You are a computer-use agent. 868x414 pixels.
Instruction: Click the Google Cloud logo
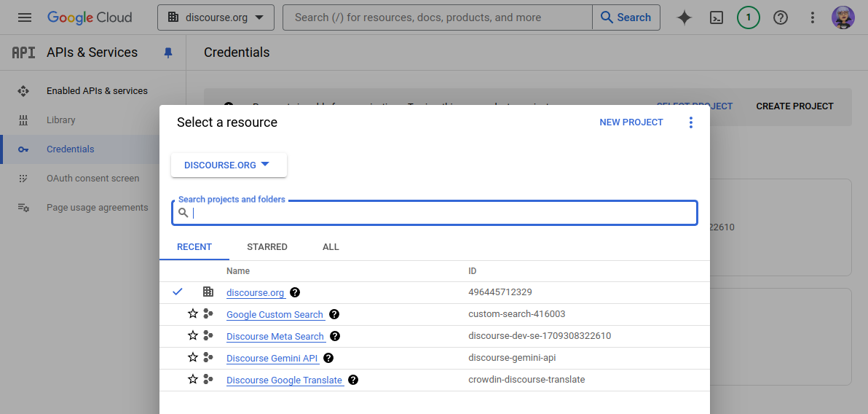click(x=90, y=17)
